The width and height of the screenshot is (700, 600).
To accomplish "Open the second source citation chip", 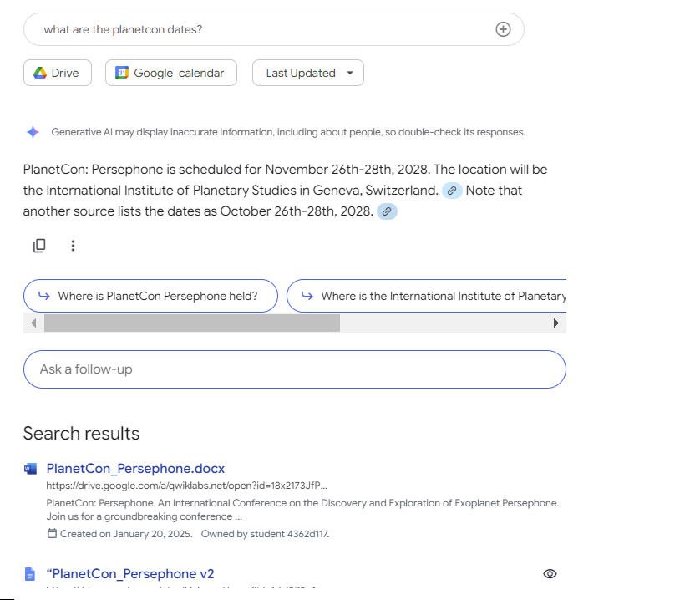I will [x=387, y=211].
